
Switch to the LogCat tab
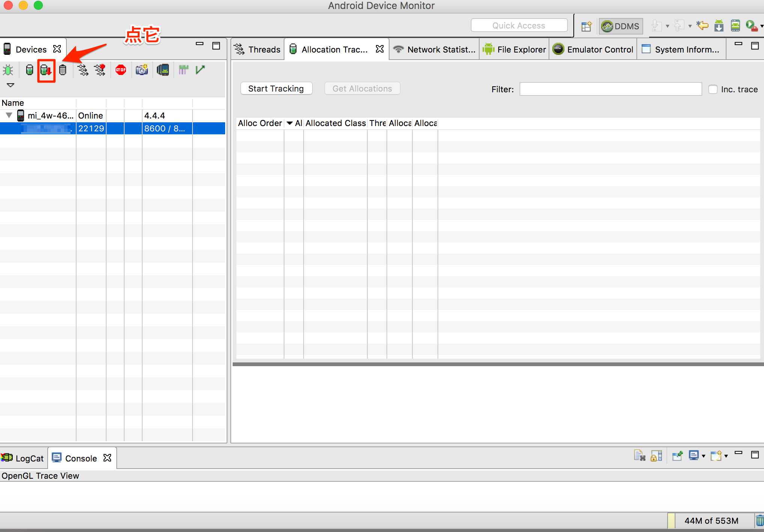point(23,458)
